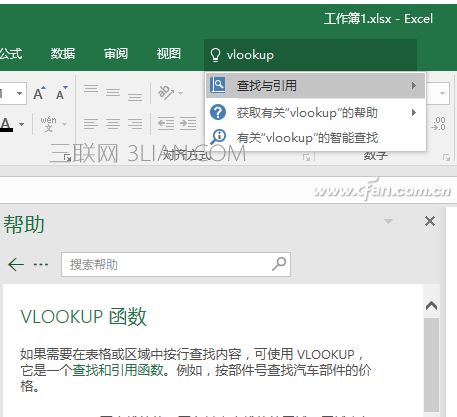Click the help search magnifier icon
The height and width of the screenshot is (417, 457).
(279, 264)
